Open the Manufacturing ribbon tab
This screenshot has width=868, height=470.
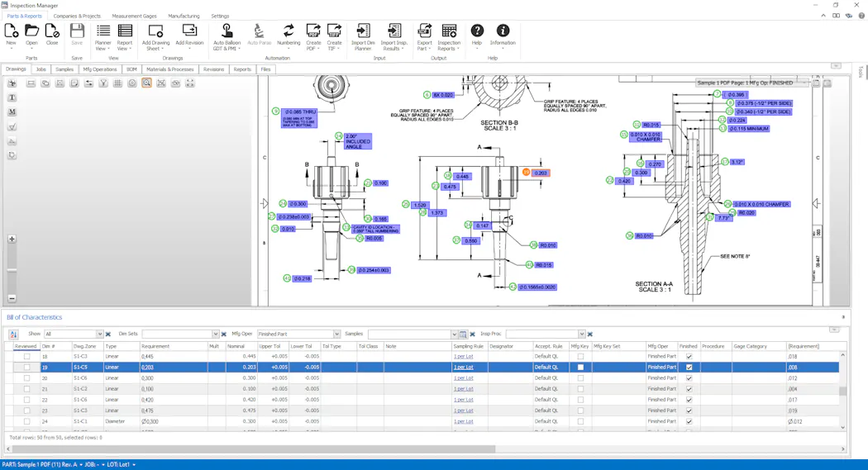click(x=184, y=16)
